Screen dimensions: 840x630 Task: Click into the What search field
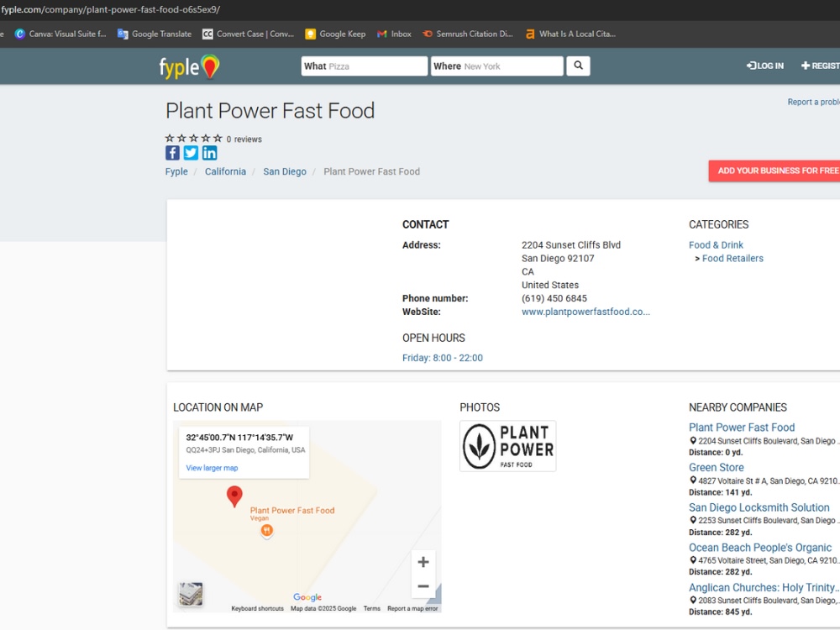click(x=365, y=66)
